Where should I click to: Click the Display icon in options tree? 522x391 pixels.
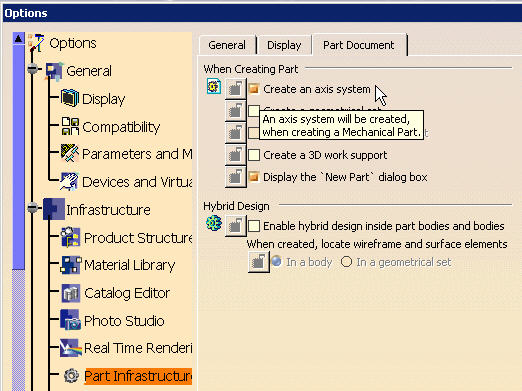point(70,98)
